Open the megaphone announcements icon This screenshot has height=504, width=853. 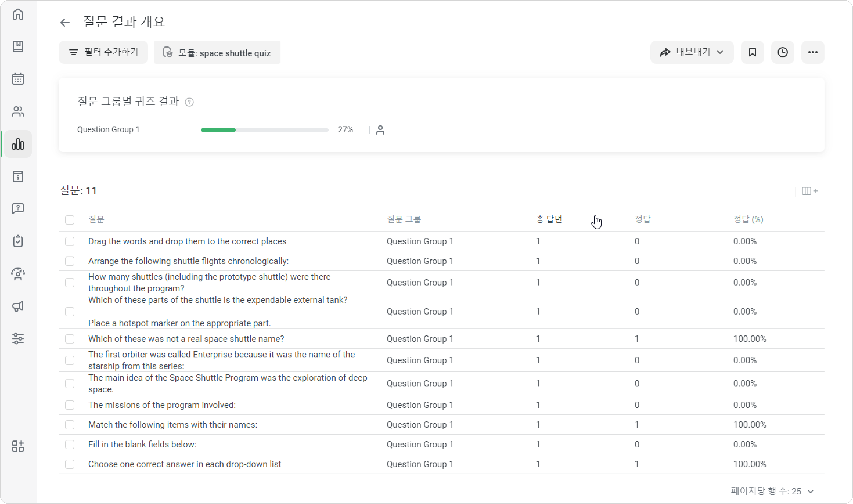click(x=18, y=306)
